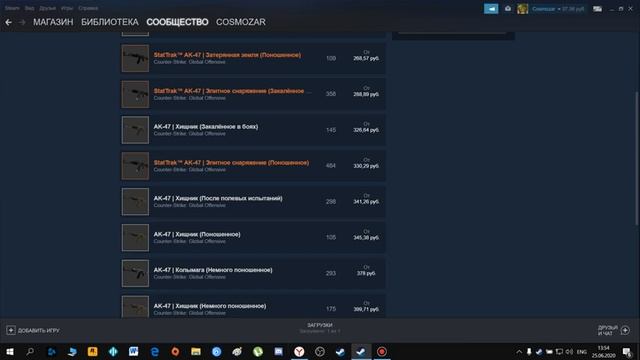Click the red record taskbar icon
Viewport: 640px width, 360px height.
pyautogui.click(x=382, y=351)
